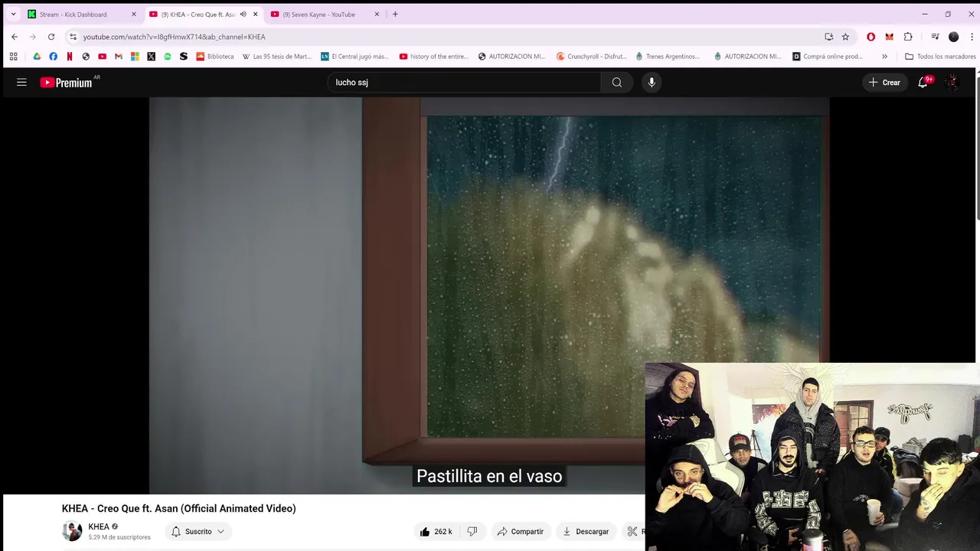Open the Gmail bookmark
980x551 pixels.
pyautogui.click(x=119, y=57)
